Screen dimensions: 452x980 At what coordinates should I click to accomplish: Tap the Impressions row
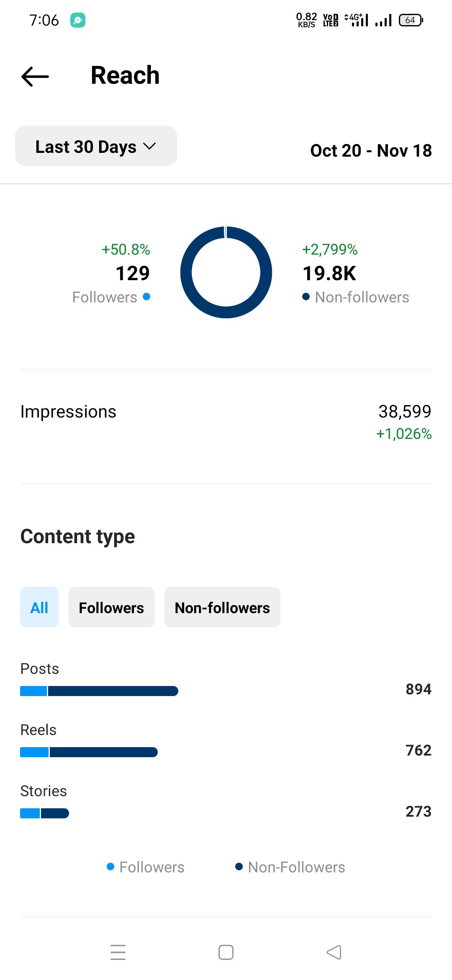(x=226, y=422)
